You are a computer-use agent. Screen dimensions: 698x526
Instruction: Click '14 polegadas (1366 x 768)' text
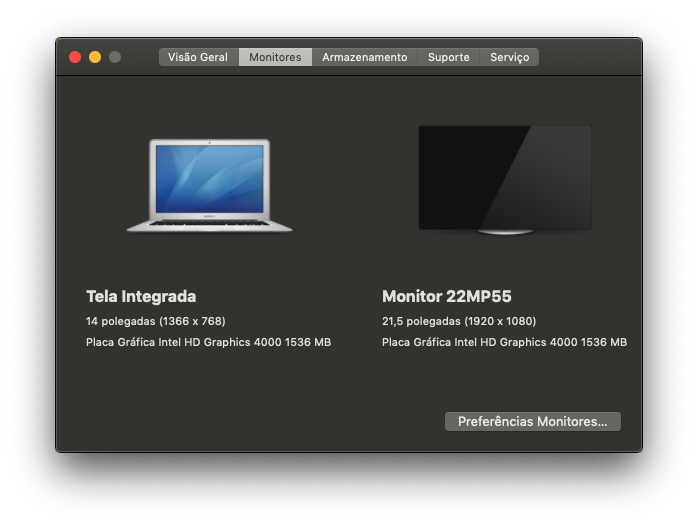[156, 321]
